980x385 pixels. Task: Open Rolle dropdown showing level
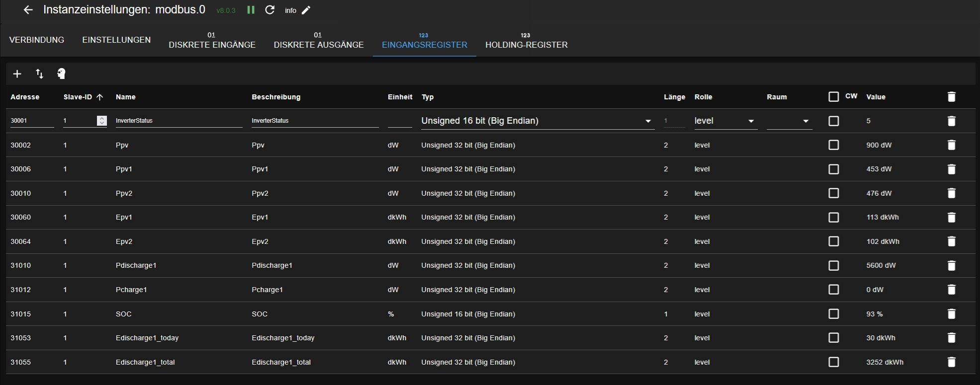(725, 121)
